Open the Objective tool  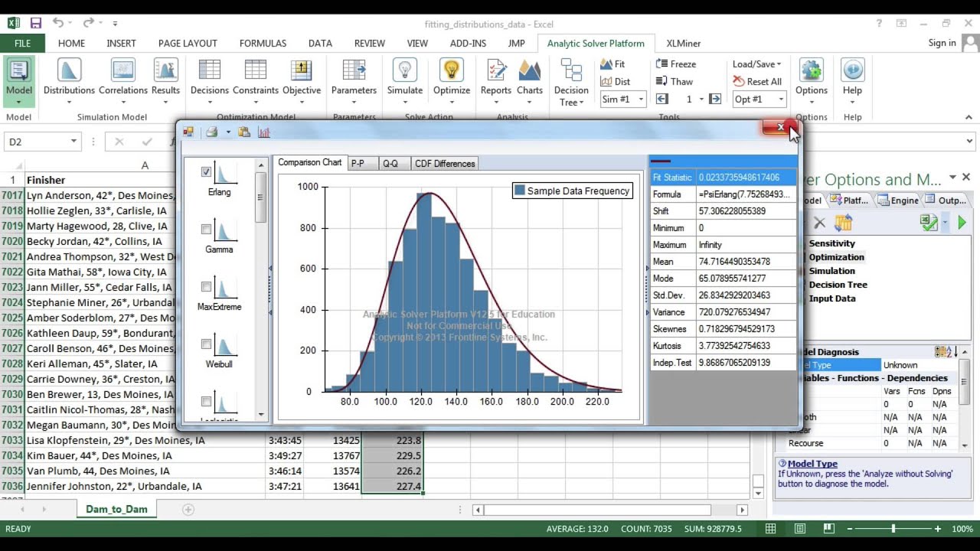(x=302, y=81)
